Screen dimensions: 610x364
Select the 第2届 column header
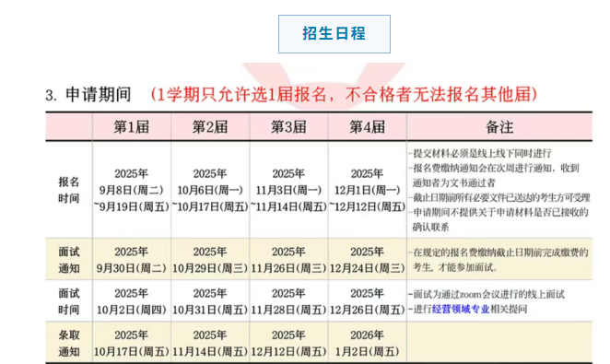click(210, 127)
